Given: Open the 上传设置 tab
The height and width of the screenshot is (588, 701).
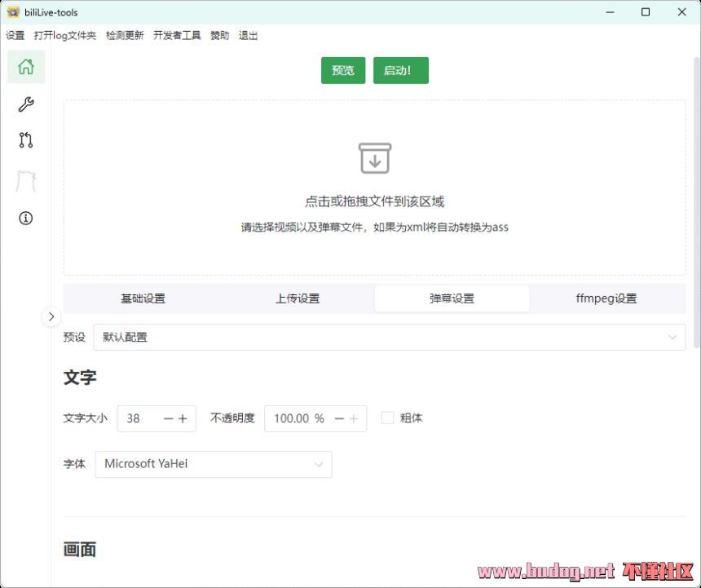Looking at the screenshot, I should (x=298, y=298).
